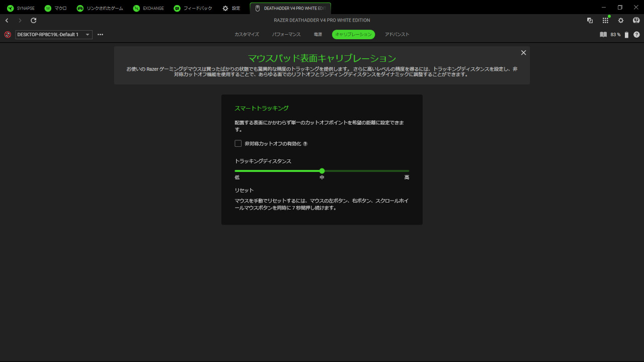644x362 pixels.
Task: Click the 中 label under the slider
Action: [x=322, y=177]
